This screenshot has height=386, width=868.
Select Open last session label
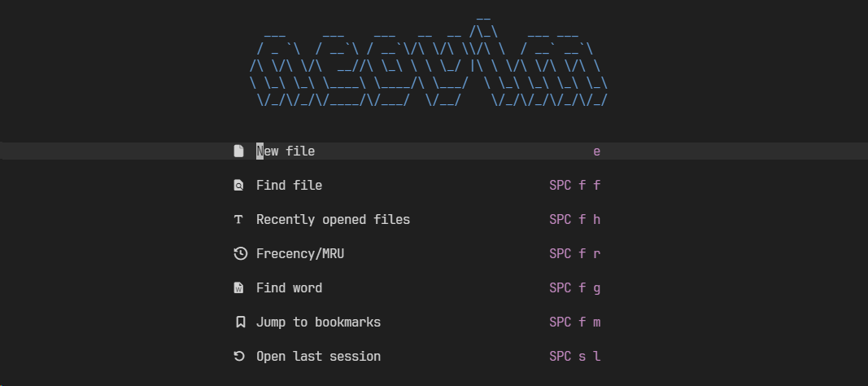click(318, 357)
